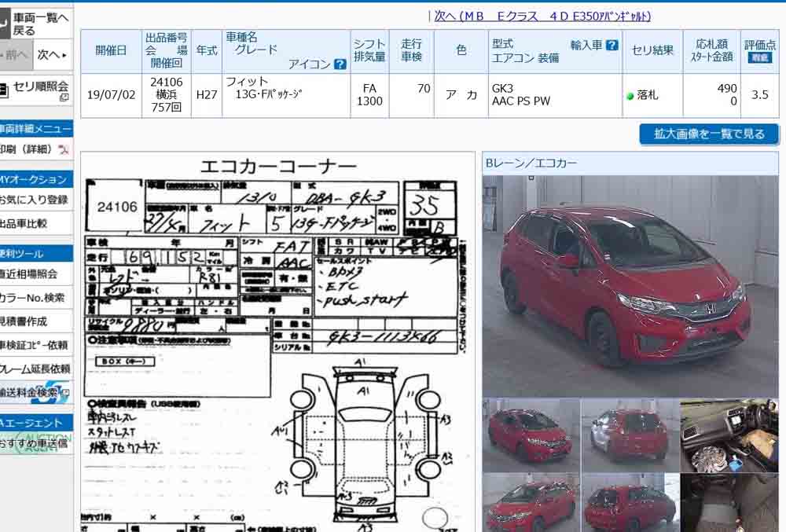Click the MYオークション section header
Image resolution: width=786 pixels, height=532 pixels.
[36, 179]
